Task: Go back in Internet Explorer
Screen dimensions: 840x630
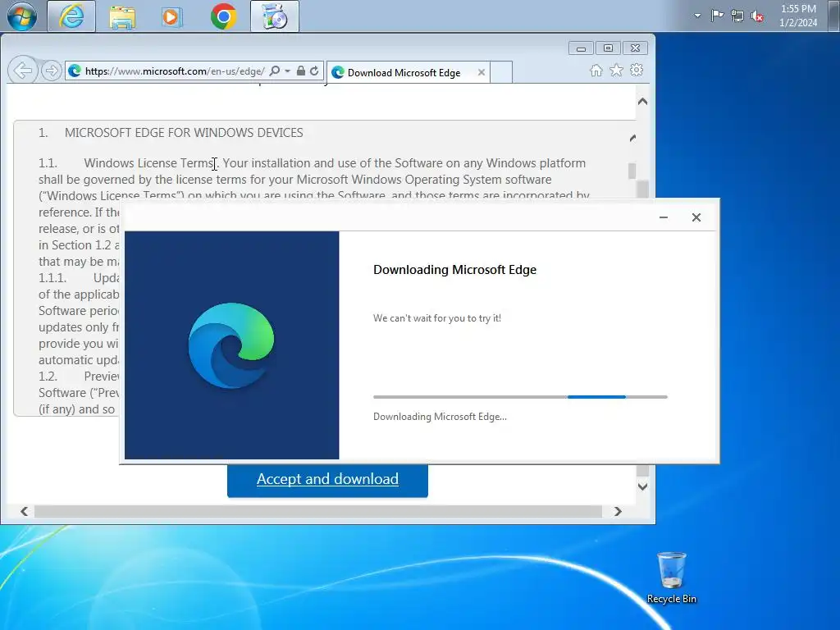Action: pyautogui.click(x=22, y=71)
